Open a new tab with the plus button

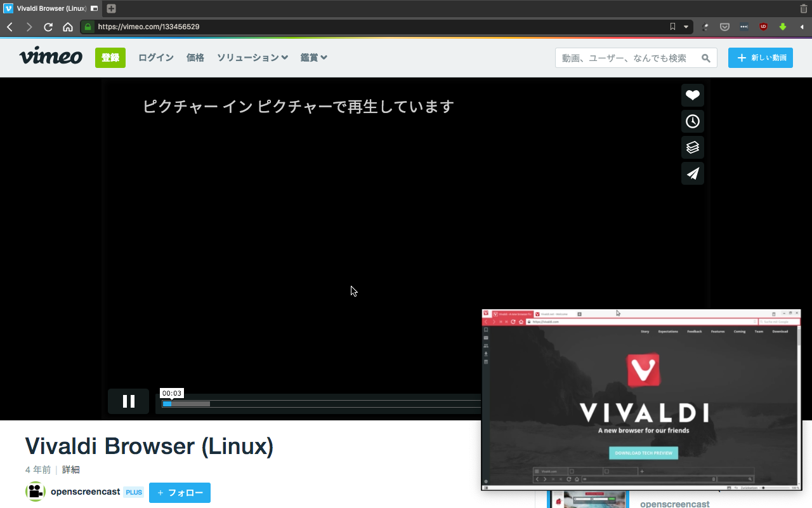111,9
